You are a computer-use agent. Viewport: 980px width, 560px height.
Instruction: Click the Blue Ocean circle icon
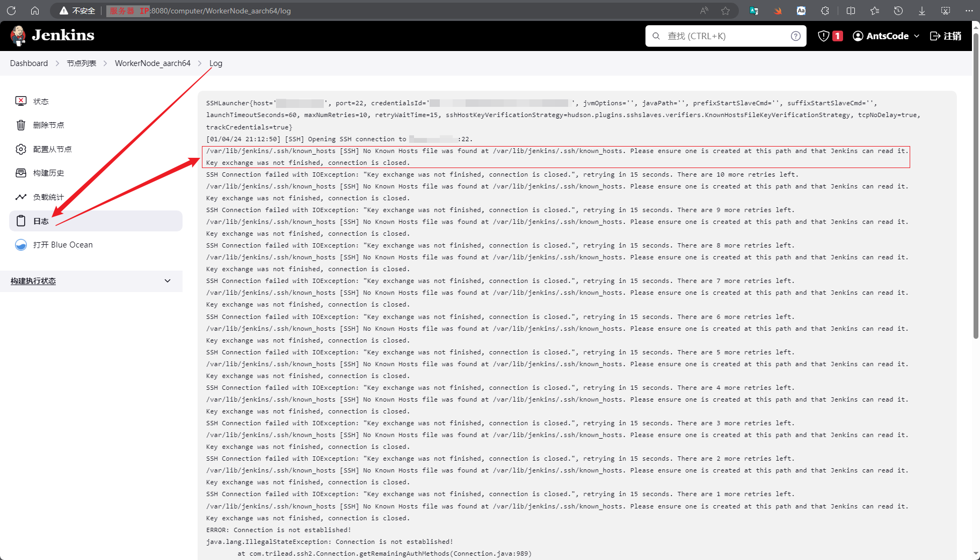click(x=21, y=245)
